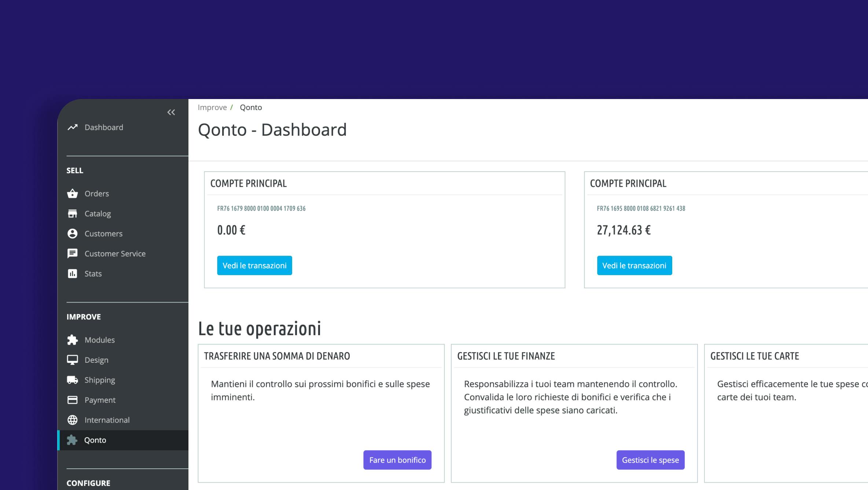Image resolution: width=868 pixels, height=490 pixels.
Task: Click the Orders basket icon
Action: [x=73, y=193]
